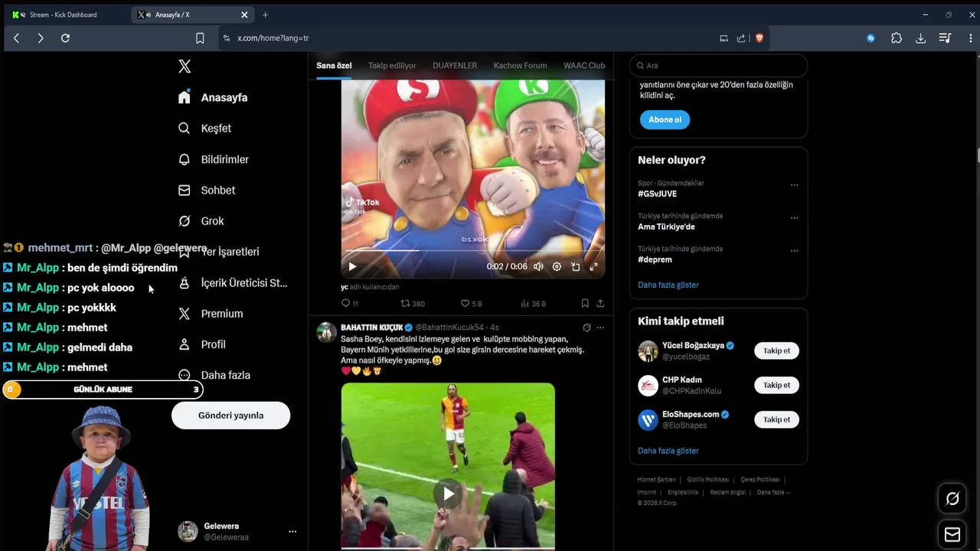Open BAHATTIN KUÇUK profile avatar
Viewport: 980px width, 551px height.
(327, 332)
